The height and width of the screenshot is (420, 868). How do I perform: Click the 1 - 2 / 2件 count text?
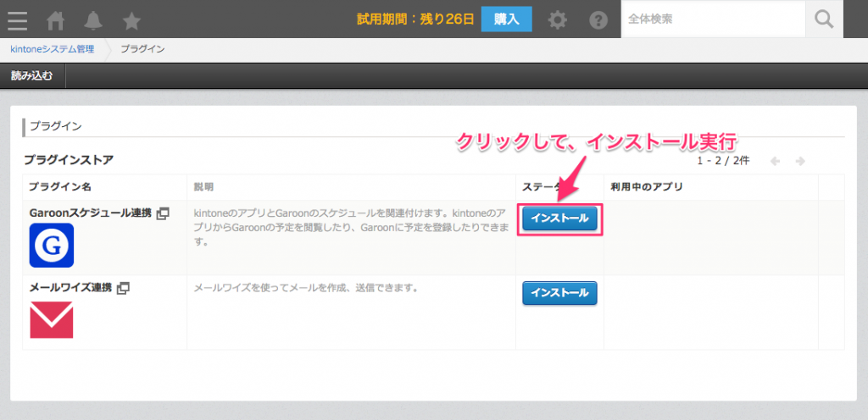(723, 162)
